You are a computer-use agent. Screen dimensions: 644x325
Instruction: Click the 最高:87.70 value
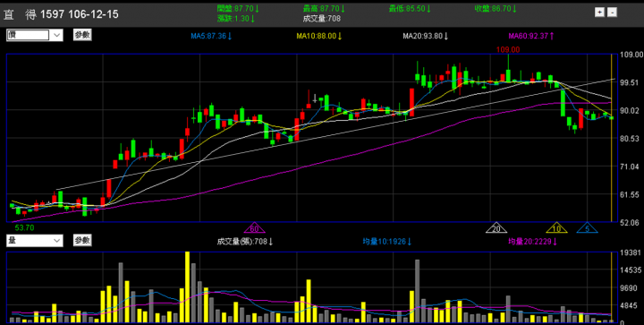point(325,8)
